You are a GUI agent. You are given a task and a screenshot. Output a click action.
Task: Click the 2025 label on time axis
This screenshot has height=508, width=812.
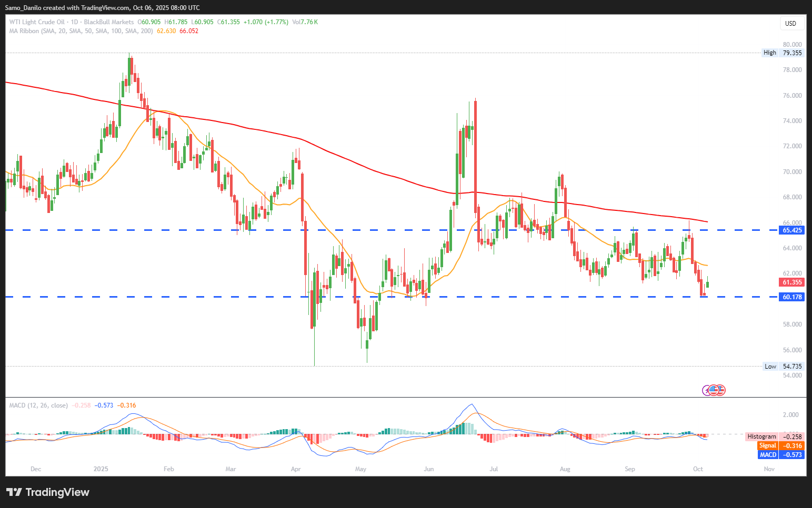[101, 469]
